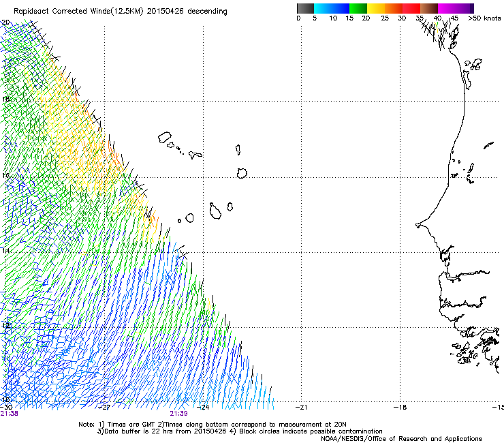The width and height of the screenshot is (504, 443).
Task: Click the 'Times are GMT' note line
Action: (x=212, y=425)
